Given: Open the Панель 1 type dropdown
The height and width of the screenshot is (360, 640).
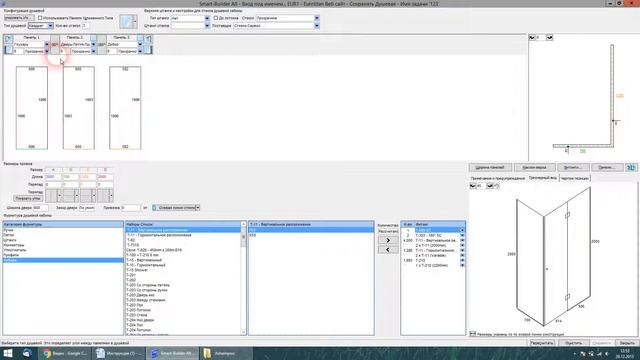Looking at the screenshot, I should [47, 44].
